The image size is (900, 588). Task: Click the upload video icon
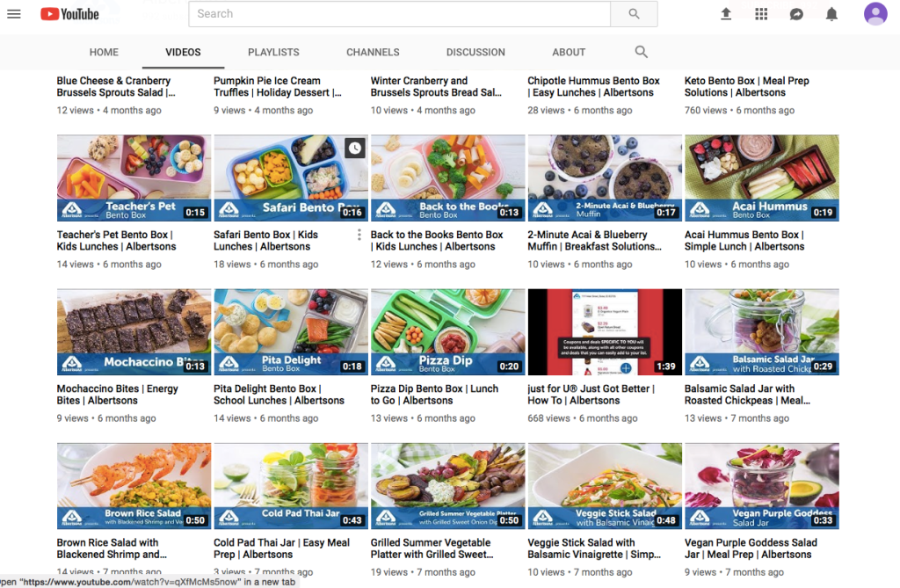(726, 14)
